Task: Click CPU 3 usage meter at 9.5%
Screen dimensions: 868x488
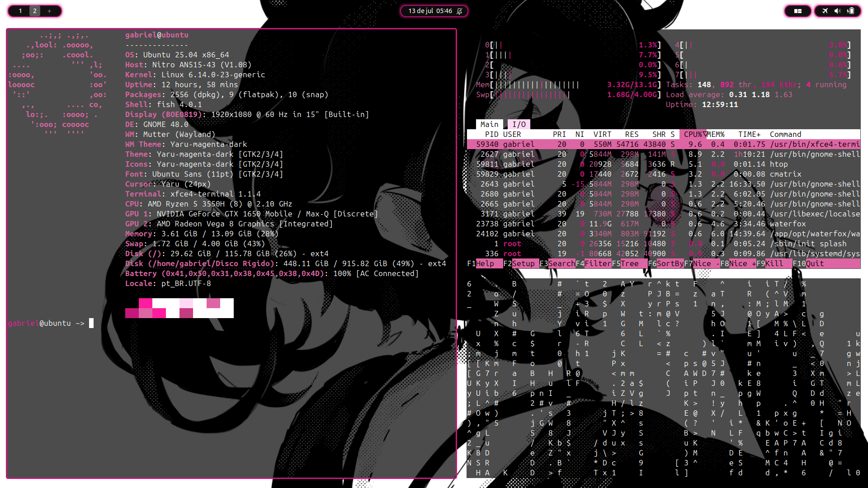Action: point(573,75)
